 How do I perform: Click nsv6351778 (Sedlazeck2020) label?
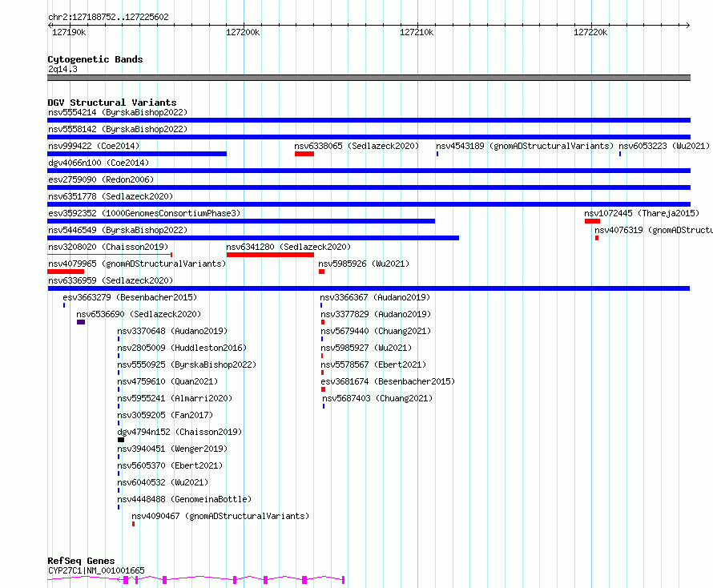[111, 196]
